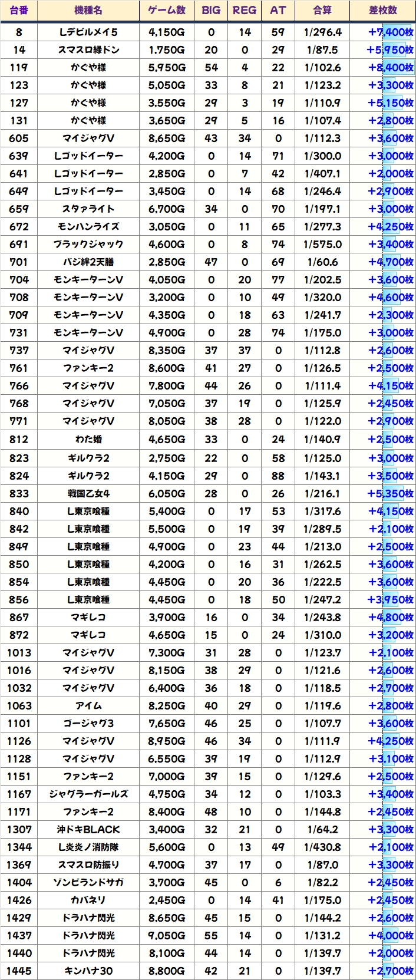This screenshot has width=416, height=980.
Task: Select the キンハナ30 machine name
Action: click(x=88, y=971)
